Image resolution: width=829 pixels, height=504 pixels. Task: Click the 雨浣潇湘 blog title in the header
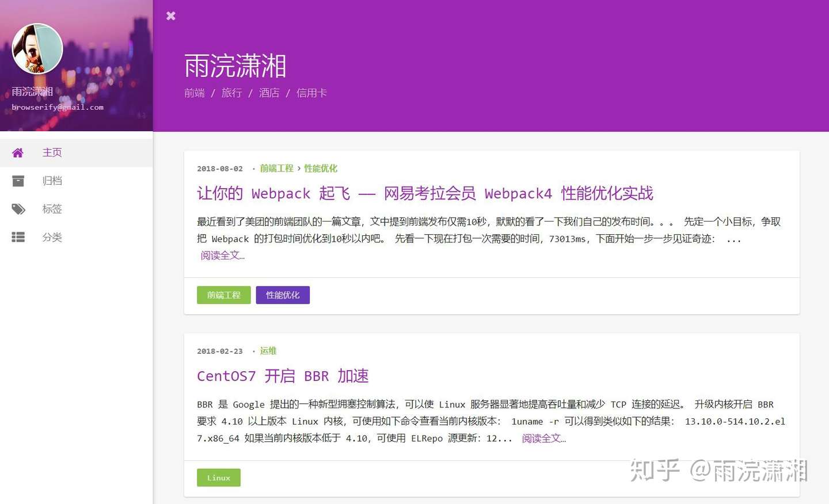pyautogui.click(x=235, y=66)
